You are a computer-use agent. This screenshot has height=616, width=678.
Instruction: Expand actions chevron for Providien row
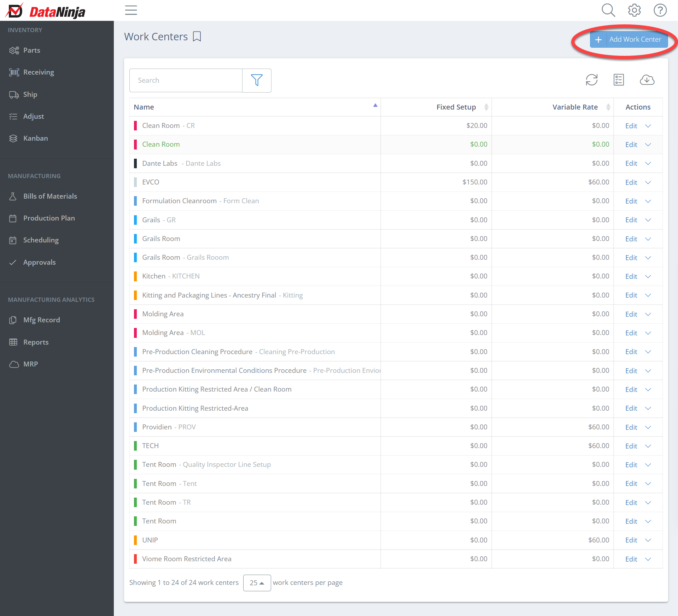tap(648, 427)
